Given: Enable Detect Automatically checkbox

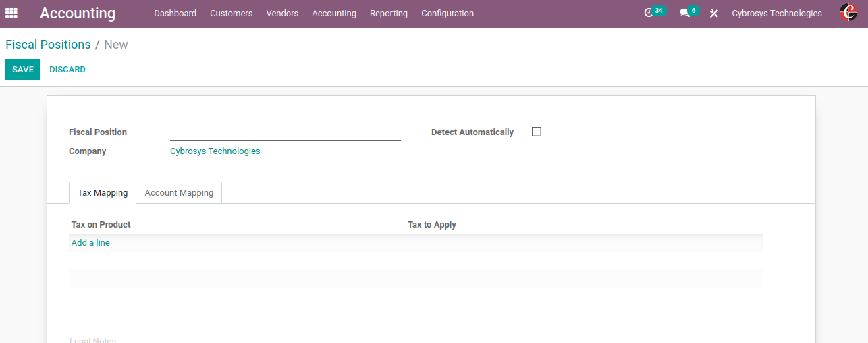Looking at the screenshot, I should tap(537, 132).
